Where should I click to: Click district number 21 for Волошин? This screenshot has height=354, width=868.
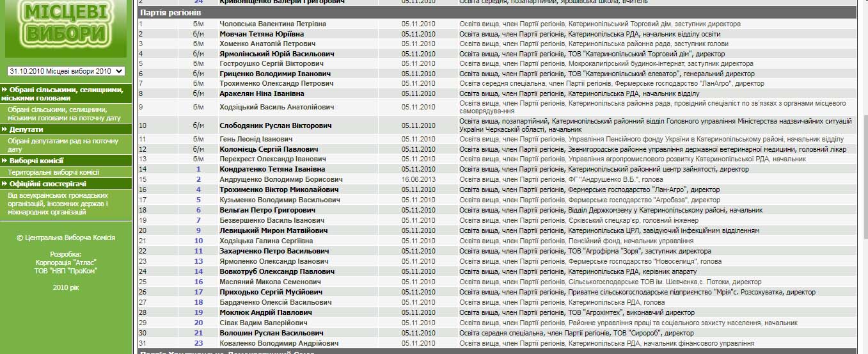(198, 333)
